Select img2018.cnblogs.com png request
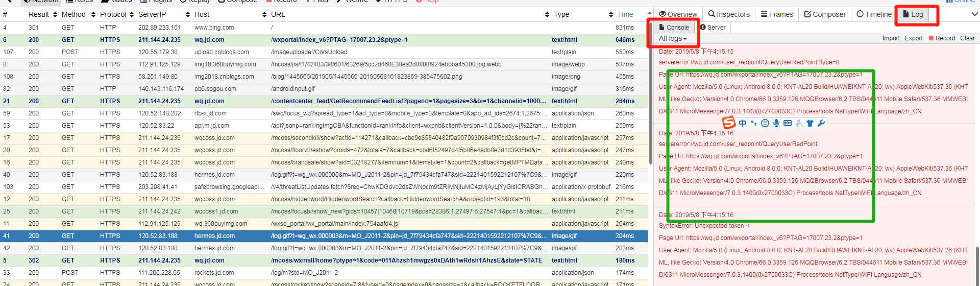Viewport: 980px width, 286px height. [x=324, y=77]
